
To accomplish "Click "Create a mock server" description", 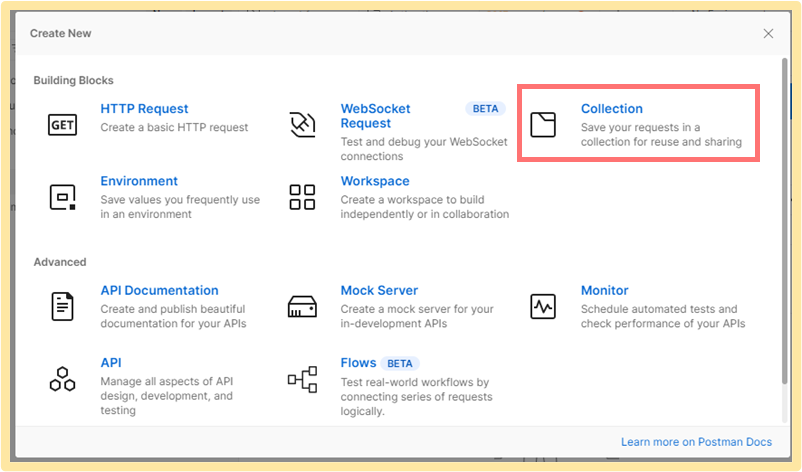I will click(417, 316).
